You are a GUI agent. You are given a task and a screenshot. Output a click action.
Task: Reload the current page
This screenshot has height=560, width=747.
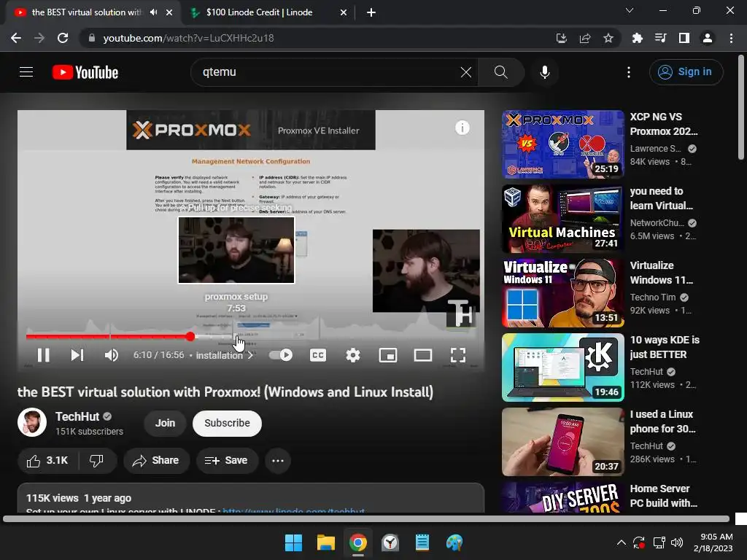click(x=63, y=38)
